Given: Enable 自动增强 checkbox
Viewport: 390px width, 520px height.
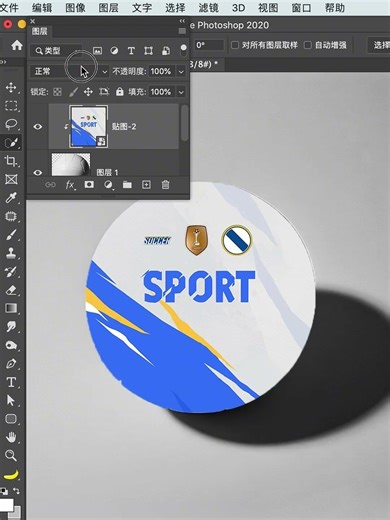Looking at the screenshot, I should click(x=308, y=45).
